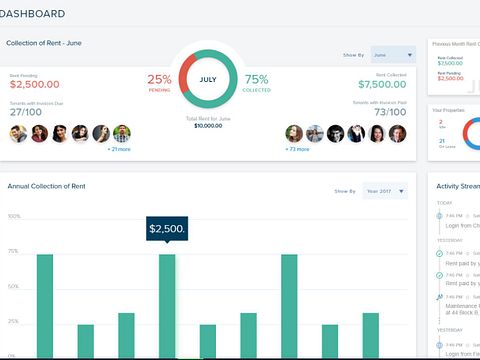Select third avatar in invoices-due tenants row
This screenshot has height=360, width=480.
(60, 134)
